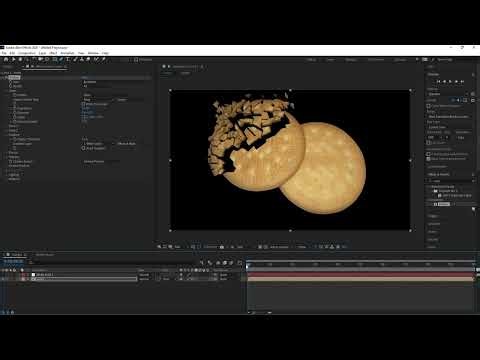480x360 pixels.
Task: Open the Edit menu
Action: point(12,53)
